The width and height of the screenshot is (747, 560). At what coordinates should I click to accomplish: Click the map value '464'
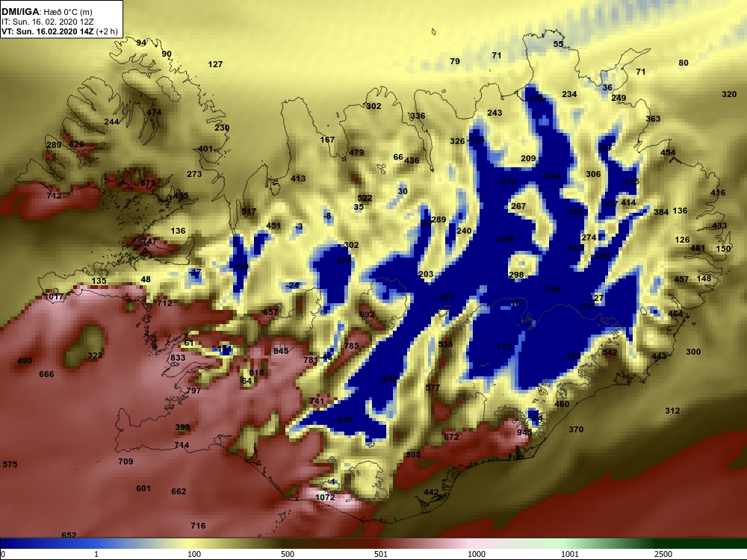pos(675,314)
